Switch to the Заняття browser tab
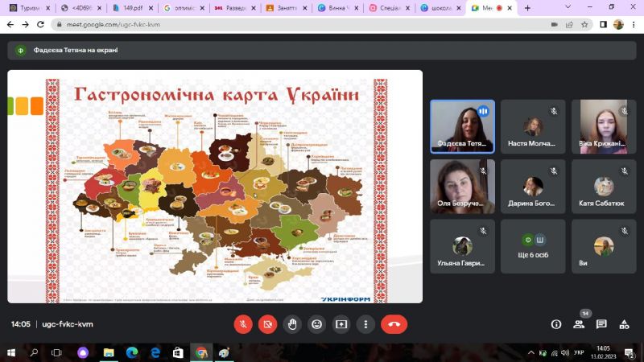The image size is (644, 362). 287,8
